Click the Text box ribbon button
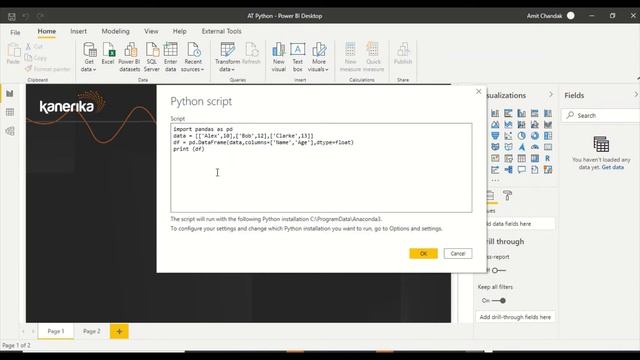 (298, 58)
